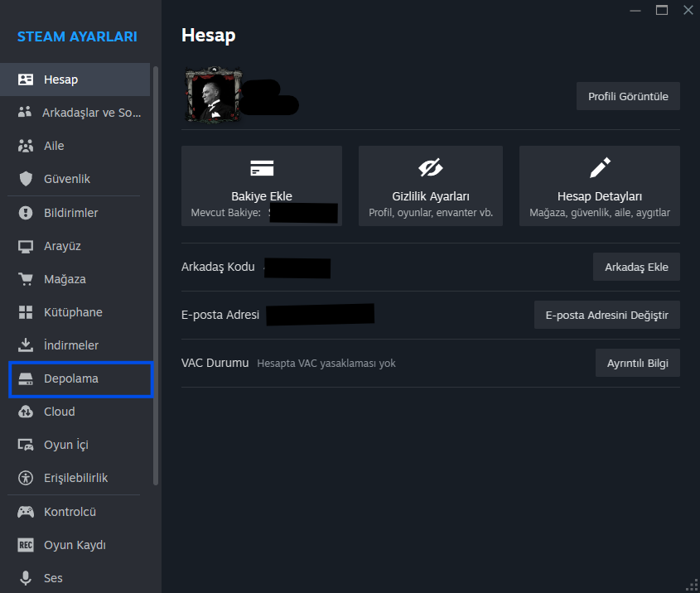This screenshot has height=593, width=700.
Task: Click the Hesap account card icon
Action: pyautogui.click(x=26, y=80)
